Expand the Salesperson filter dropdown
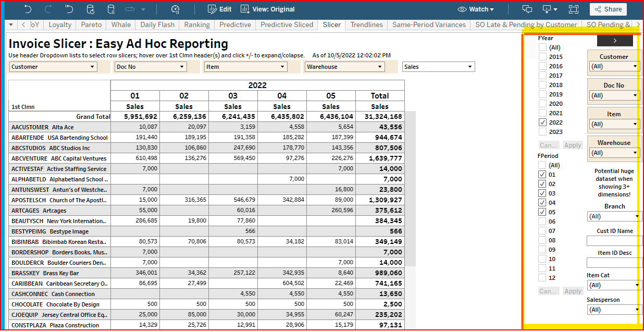644x332 pixels. click(x=614, y=310)
